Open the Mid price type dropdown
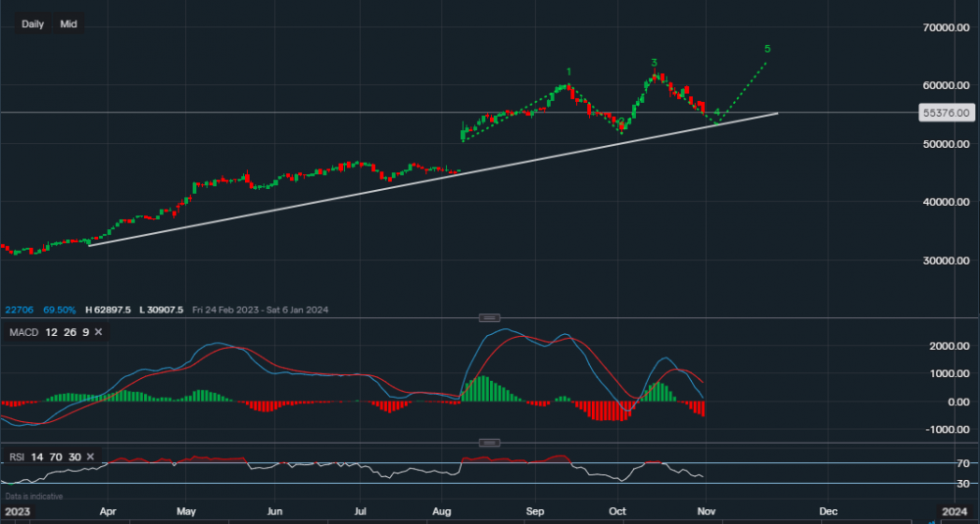 (69, 24)
